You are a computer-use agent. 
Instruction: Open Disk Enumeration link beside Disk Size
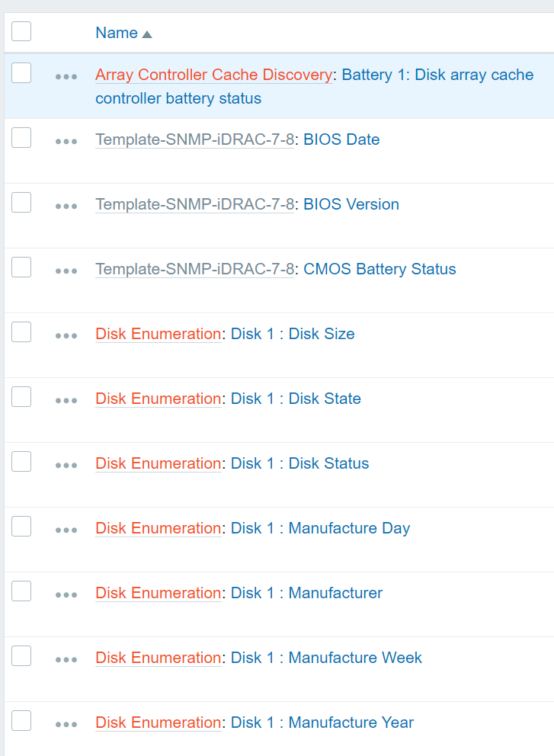click(158, 334)
